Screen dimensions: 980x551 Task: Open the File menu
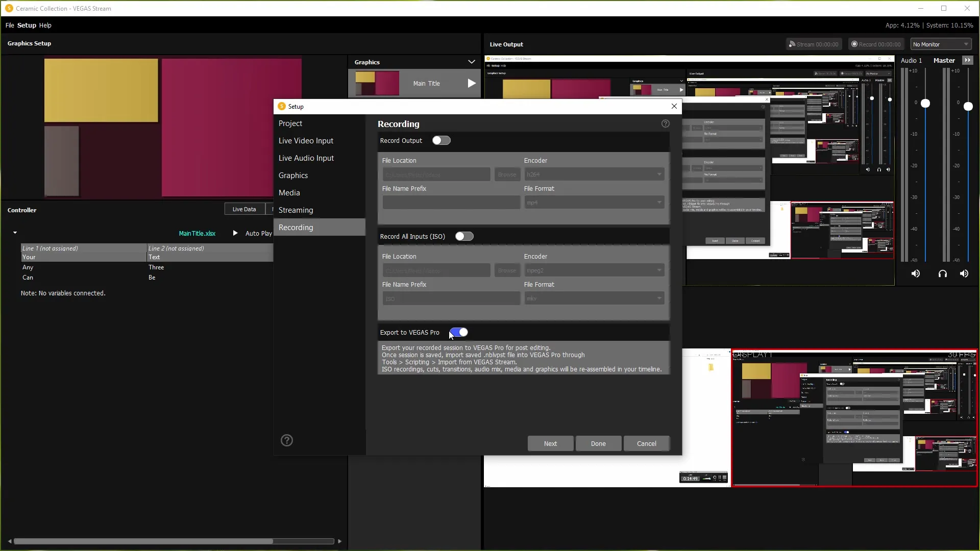coord(10,25)
